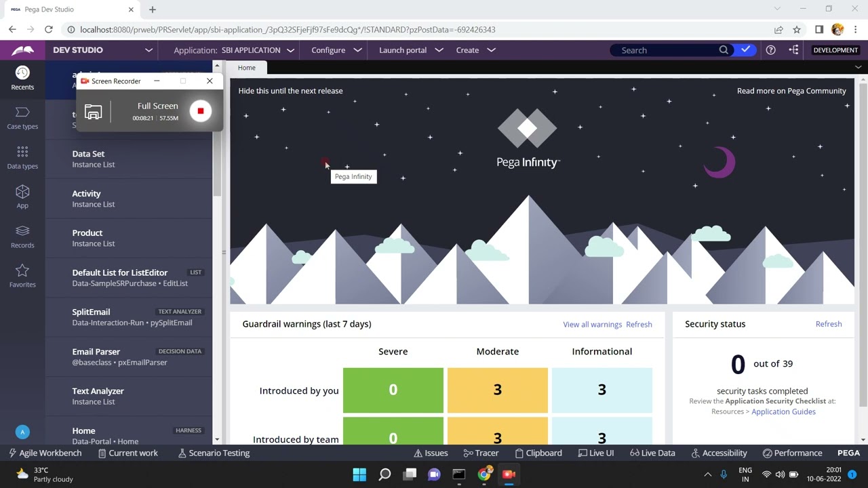Open Chrome from the taskbar
868x488 pixels.
click(484, 474)
